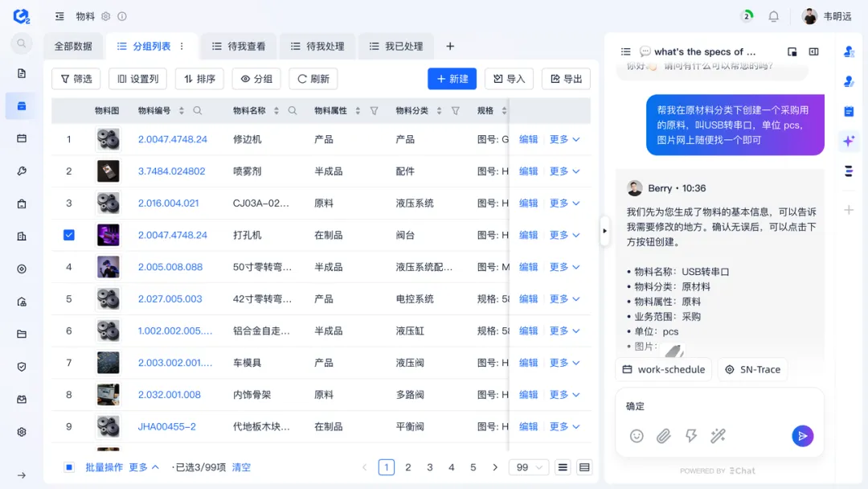Open the AI sparkle icon on right rail
This screenshot has width=868, height=489.
(849, 141)
